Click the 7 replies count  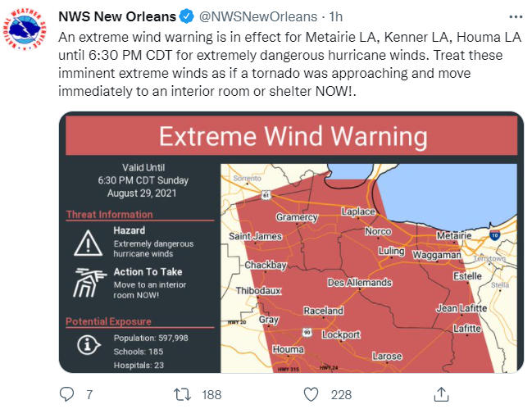[x=89, y=394]
